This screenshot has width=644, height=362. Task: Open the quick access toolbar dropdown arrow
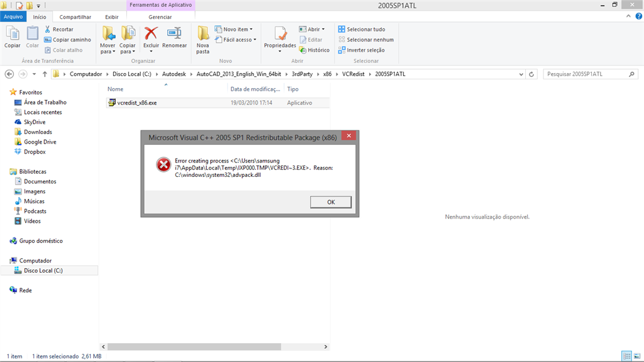pos(38,5)
